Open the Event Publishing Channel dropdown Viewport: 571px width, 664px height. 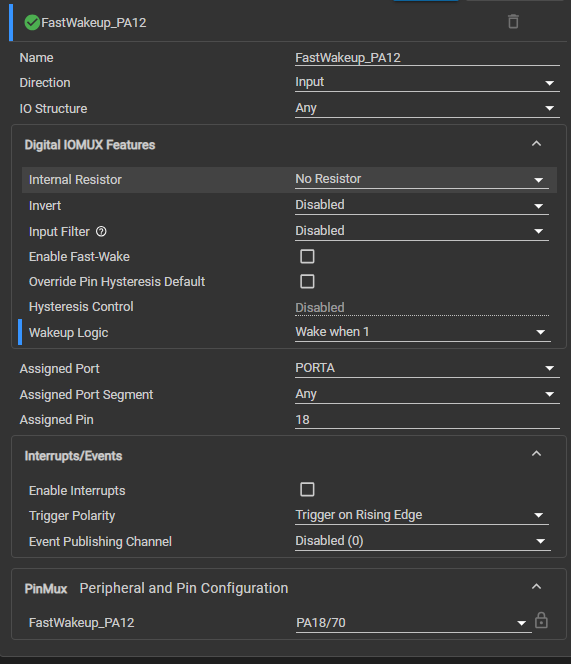coord(423,541)
